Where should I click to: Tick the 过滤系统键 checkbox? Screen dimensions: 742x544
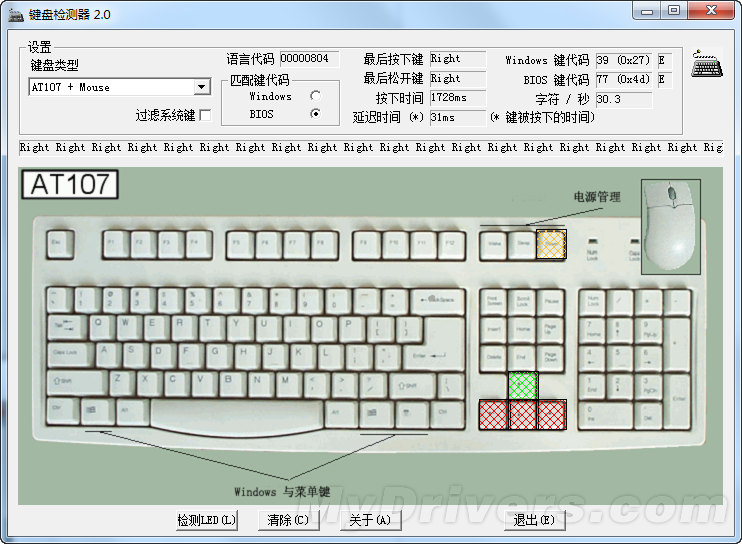click(205, 115)
